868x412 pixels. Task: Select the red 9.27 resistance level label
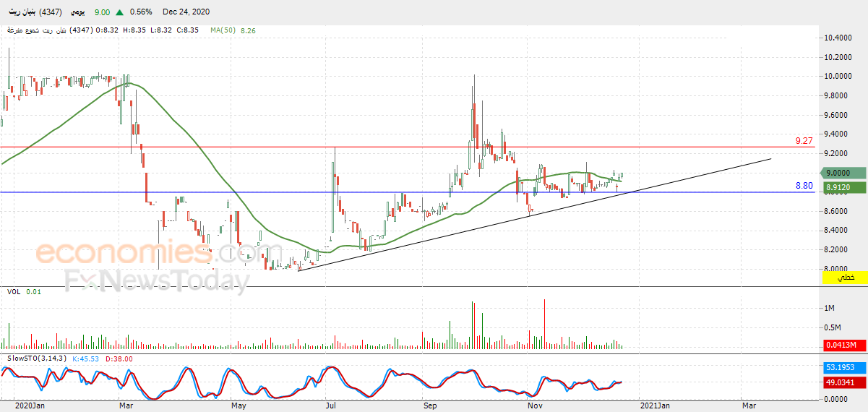tap(804, 141)
